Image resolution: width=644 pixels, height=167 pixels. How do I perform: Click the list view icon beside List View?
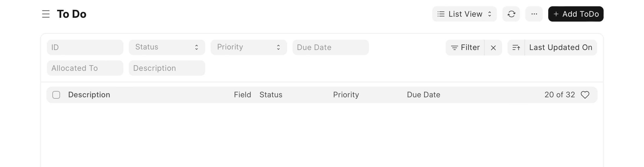tap(441, 14)
